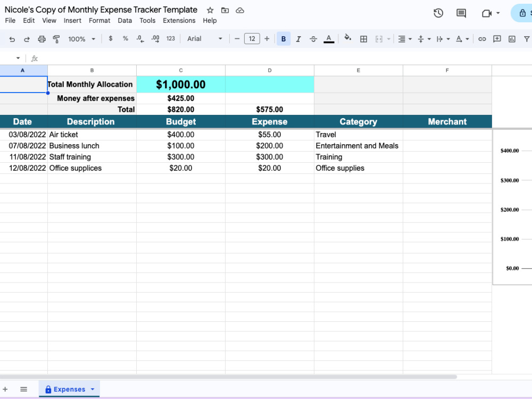Image resolution: width=532 pixels, height=399 pixels.
Task: Open version history clock icon
Action: pos(438,13)
